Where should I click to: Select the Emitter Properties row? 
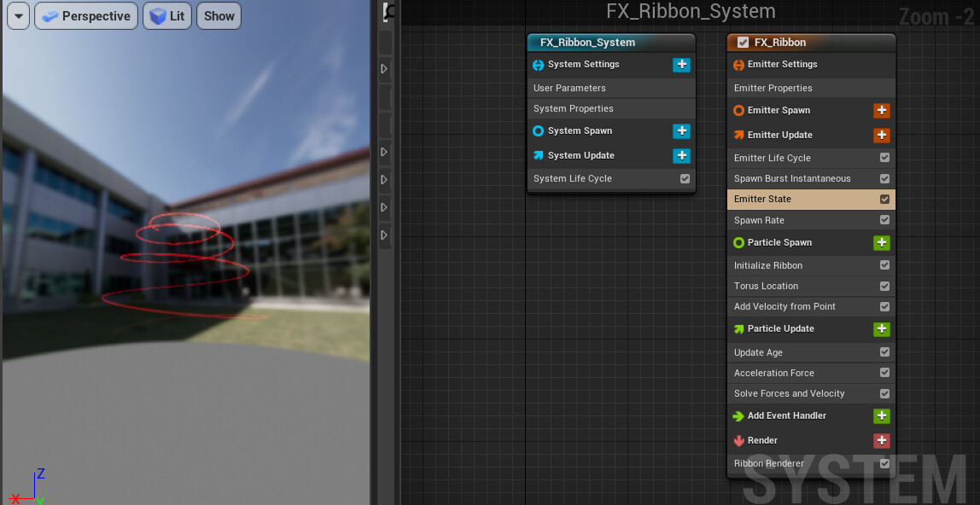point(811,88)
